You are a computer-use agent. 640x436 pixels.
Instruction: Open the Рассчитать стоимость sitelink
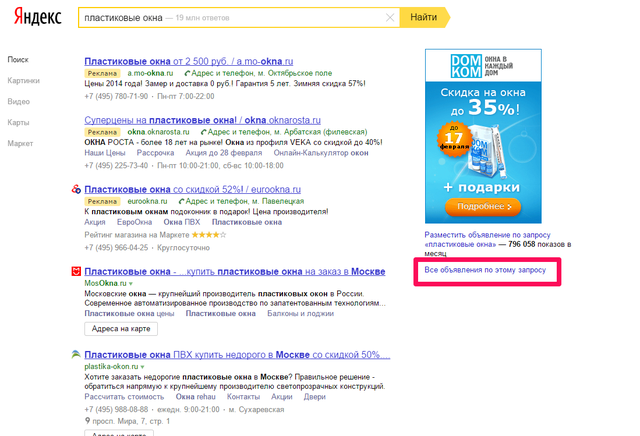point(124,397)
